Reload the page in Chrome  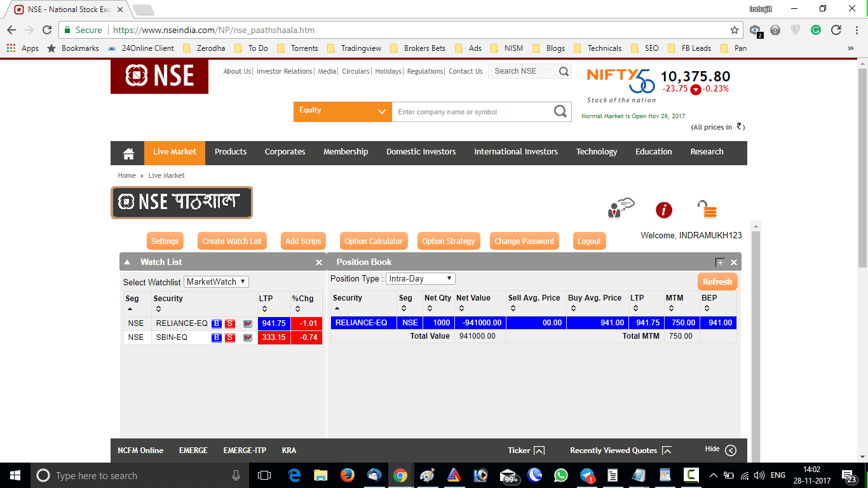[47, 30]
